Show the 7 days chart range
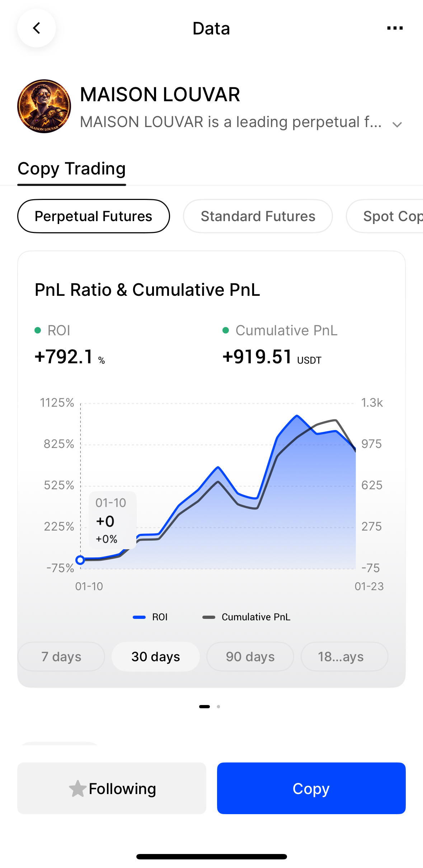Viewport: 423px width, 868px height. [61, 657]
